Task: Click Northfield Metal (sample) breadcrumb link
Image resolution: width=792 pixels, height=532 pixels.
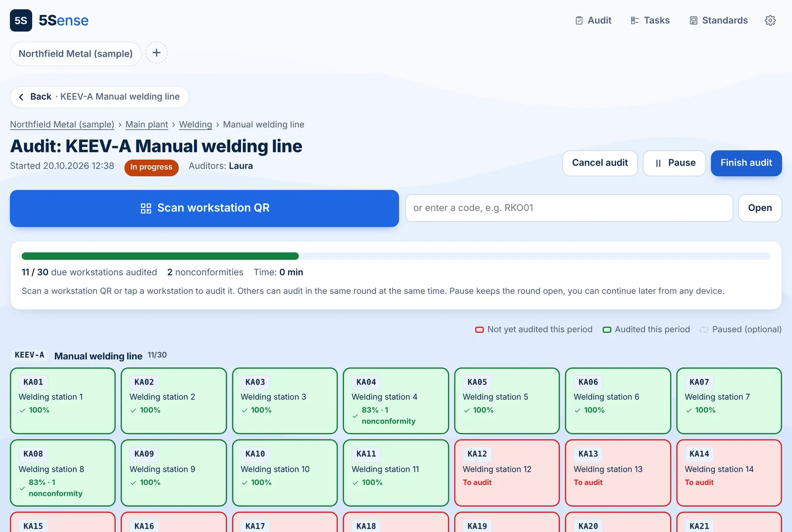Action: click(62, 125)
